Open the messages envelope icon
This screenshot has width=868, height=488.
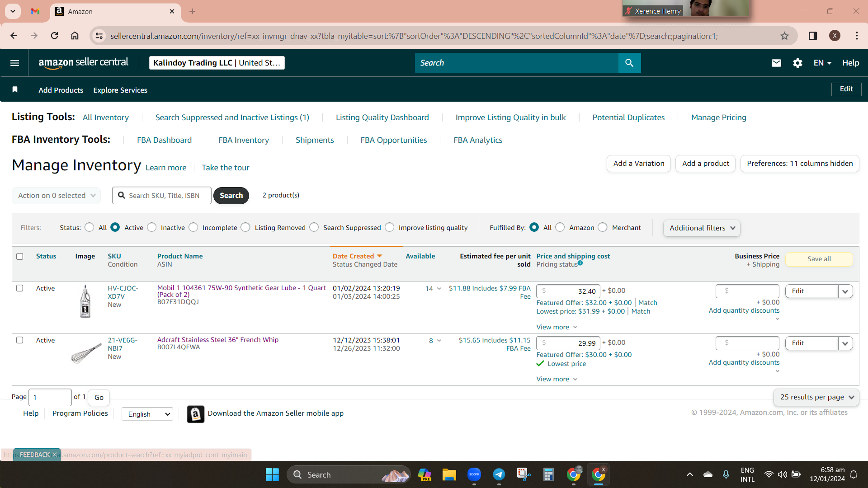(776, 63)
